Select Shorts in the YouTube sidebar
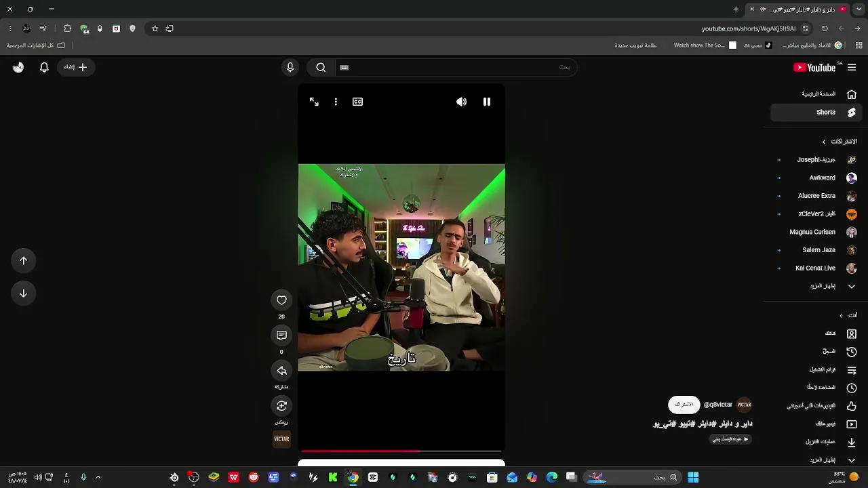Viewport: 868px width, 488px height. (816, 113)
